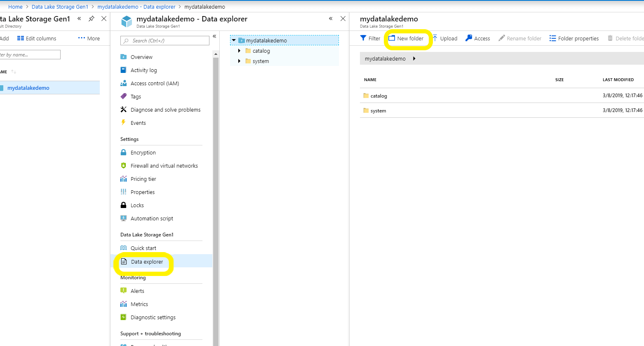Go to Home breadcrumb link
Viewport: 644px width, 346px height.
point(15,7)
